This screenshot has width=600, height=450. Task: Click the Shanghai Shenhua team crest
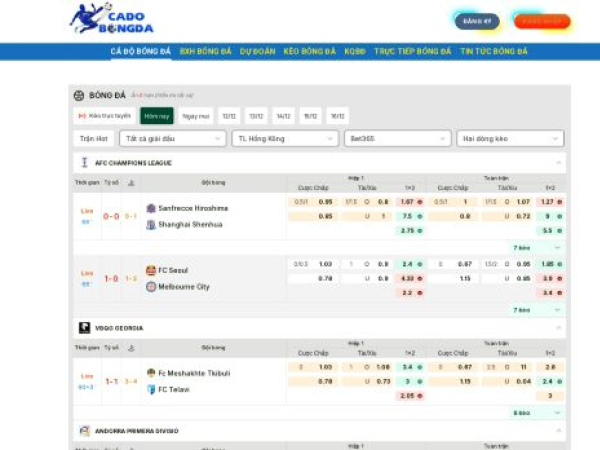pos(151,224)
